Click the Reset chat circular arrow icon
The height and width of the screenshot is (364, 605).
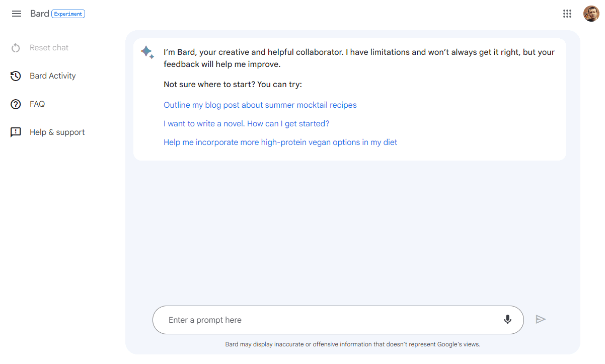point(16,48)
